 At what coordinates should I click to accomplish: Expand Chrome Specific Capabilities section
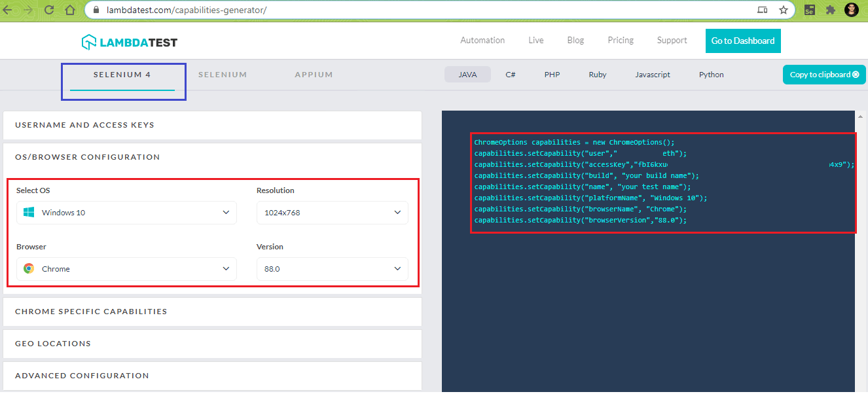coord(212,312)
